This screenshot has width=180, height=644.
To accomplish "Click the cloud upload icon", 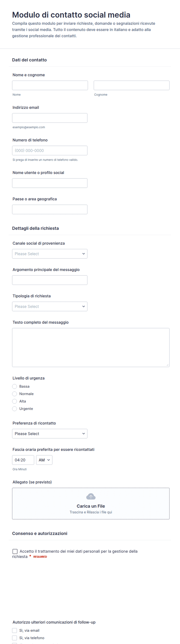I will [x=91, y=496].
